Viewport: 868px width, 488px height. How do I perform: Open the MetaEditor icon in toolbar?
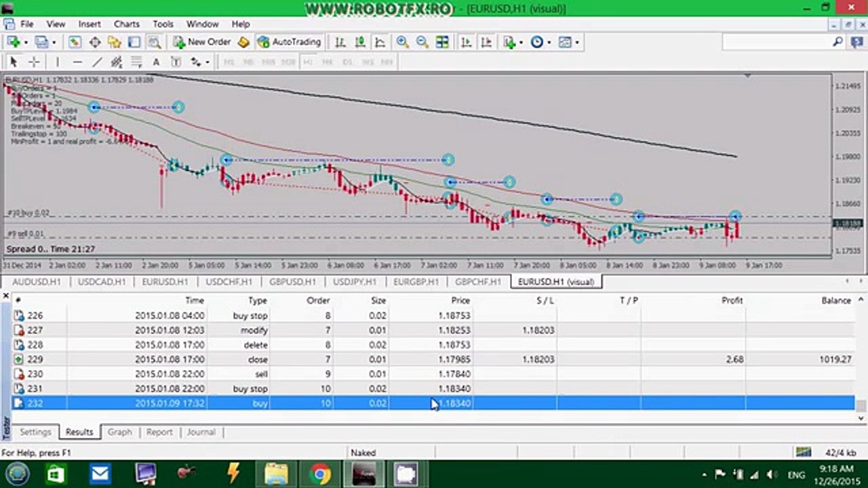coord(243,42)
